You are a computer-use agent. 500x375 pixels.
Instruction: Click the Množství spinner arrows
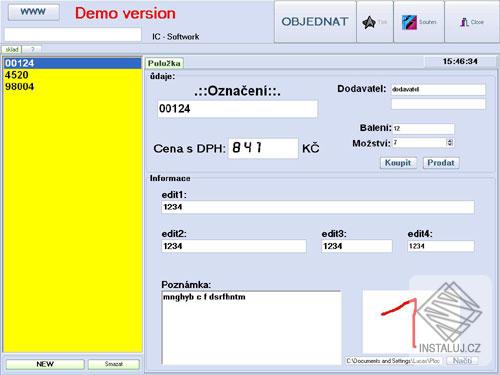tap(450, 143)
